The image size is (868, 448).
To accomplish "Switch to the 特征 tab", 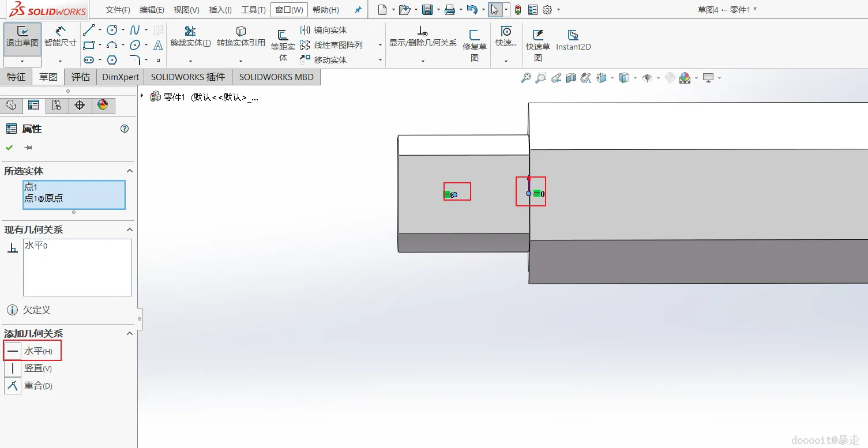I will [16, 77].
